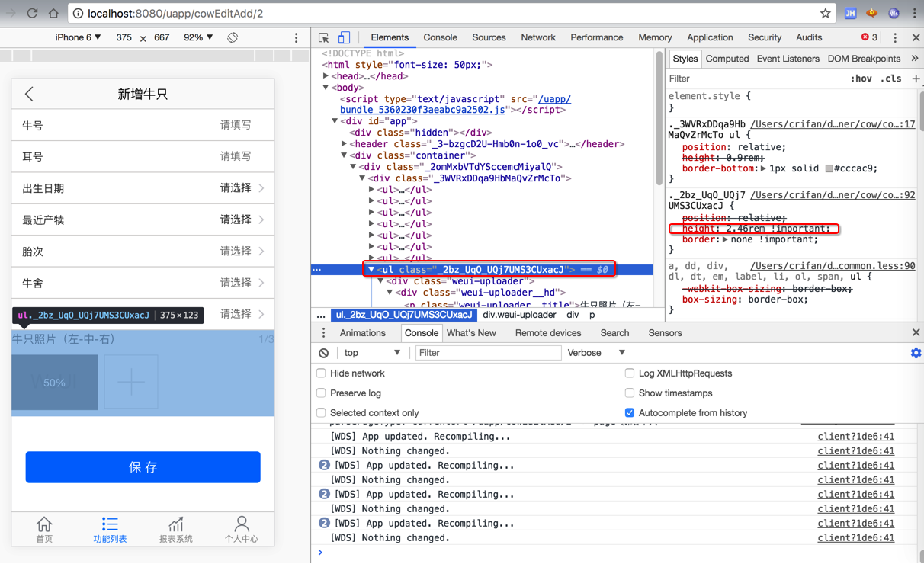Open the 92% zoom dropdown
This screenshot has height=564, width=924.
[198, 37]
